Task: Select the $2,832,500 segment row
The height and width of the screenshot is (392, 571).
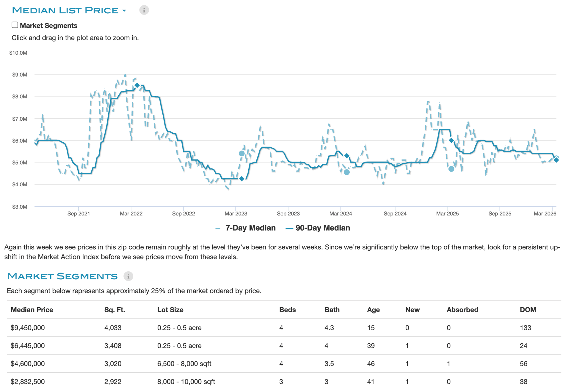Action: coord(28,381)
